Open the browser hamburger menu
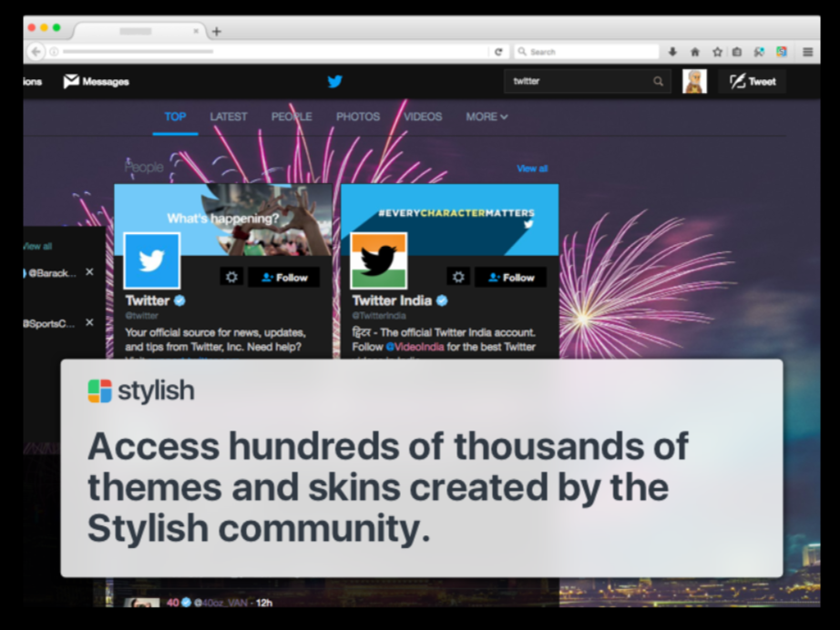This screenshot has height=630, width=840. coord(808,52)
